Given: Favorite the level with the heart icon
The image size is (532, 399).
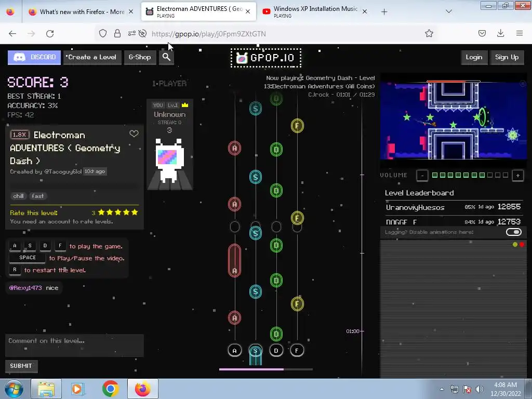Looking at the screenshot, I should tap(134, 134).
